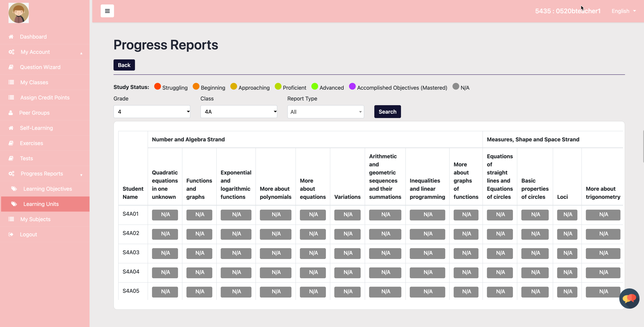Click the Learning Objectives tag icon

coord(14,189)
